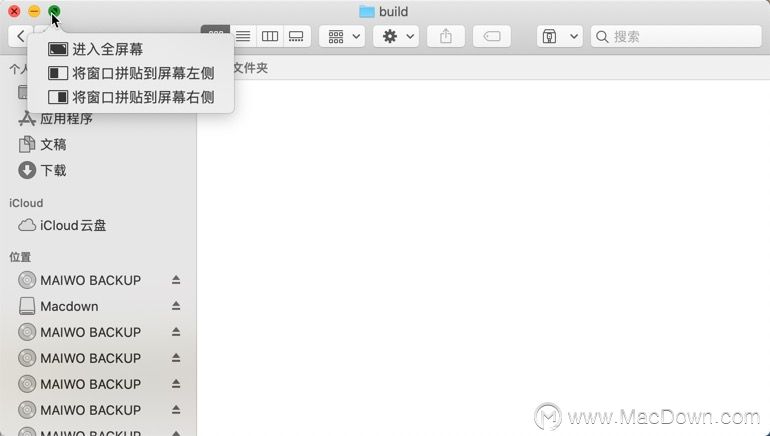Click the 搜索 search field
770x436 pixels.
[676, 36]
